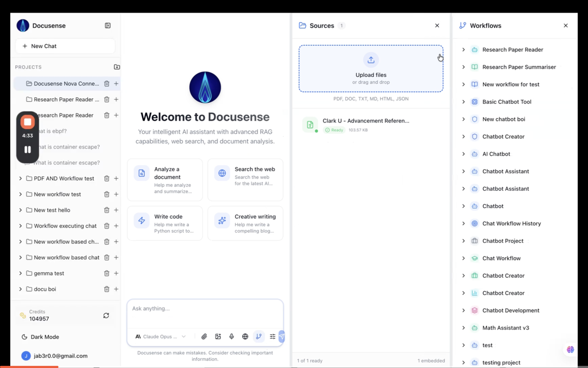This screenshot has width=588, height=368.
Task: Expand the Chat Workflow History workflow
Action: (x=463, y=223)
